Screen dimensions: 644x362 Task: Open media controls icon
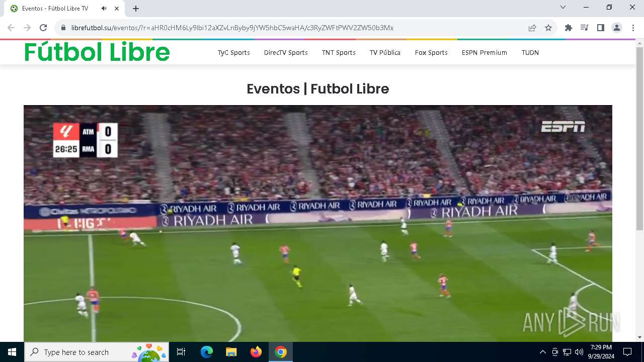point(585,28)
